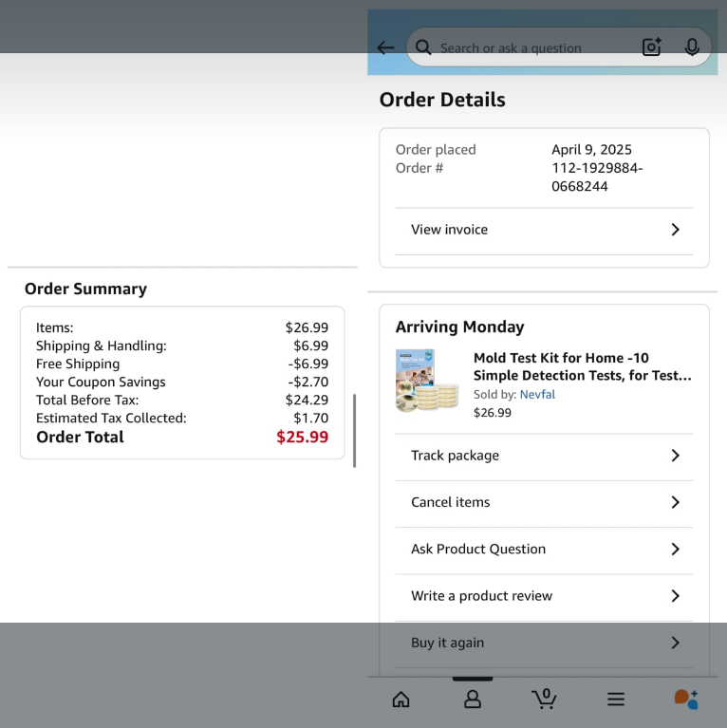This screenshot has height=728, width=727.
Task: Open Mold Test Kit product title
Action: pyautogui.click(x=582, y=366)
